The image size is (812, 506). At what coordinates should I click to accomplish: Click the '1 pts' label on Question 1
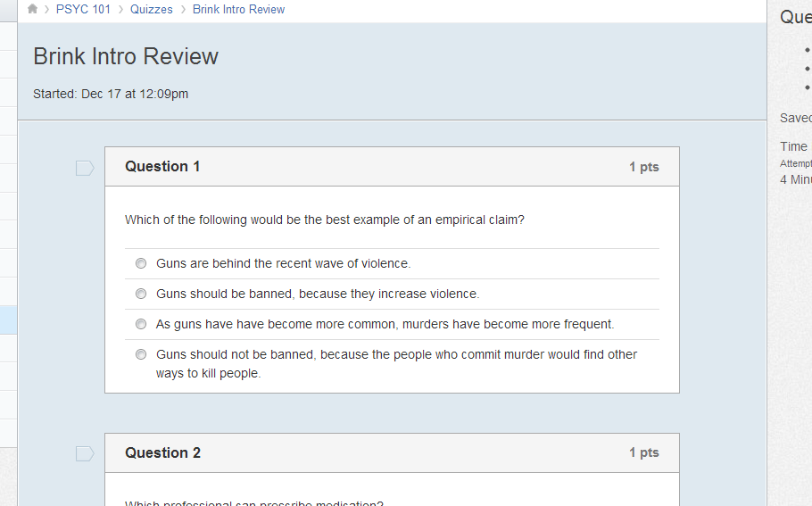(643, 167)
